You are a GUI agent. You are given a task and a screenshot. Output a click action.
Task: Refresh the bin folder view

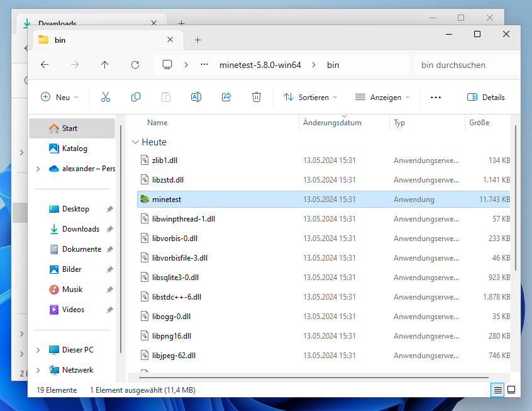coord(135,65)
